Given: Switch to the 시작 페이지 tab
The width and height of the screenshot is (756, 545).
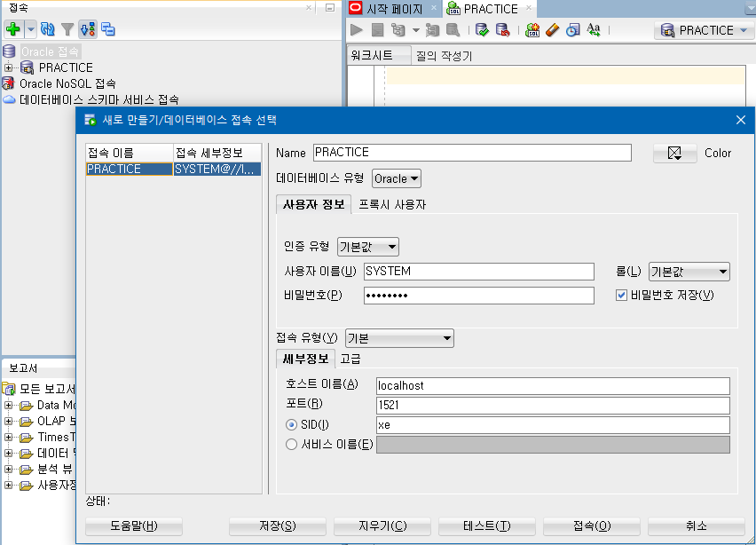Looking at the screenshot, I should pos(394,9).
